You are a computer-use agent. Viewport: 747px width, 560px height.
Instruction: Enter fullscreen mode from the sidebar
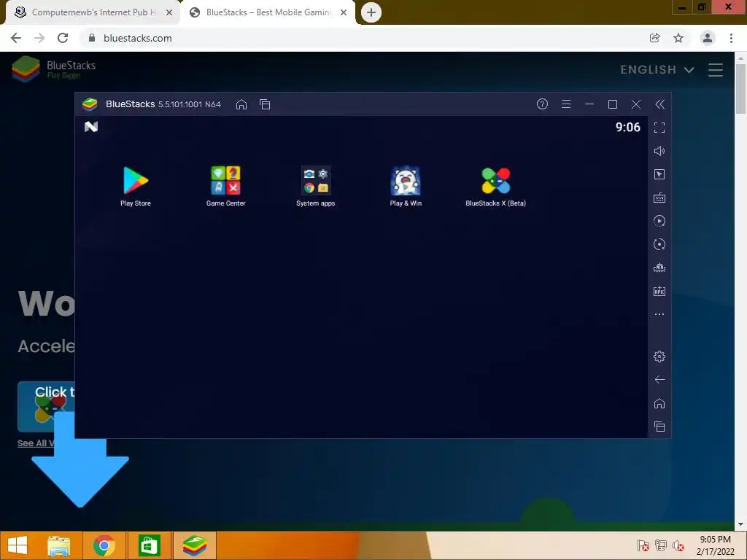(x=659, y=128)
